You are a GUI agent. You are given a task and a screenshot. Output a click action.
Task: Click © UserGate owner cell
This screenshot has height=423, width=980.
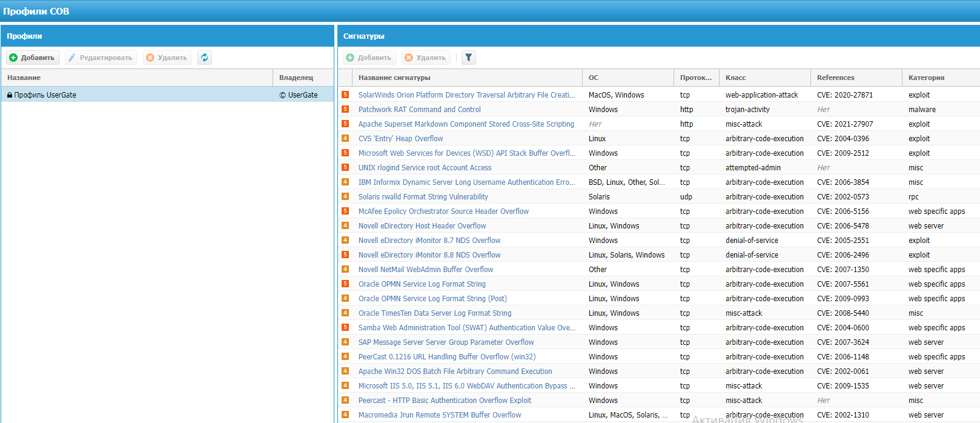click(299, 95)
